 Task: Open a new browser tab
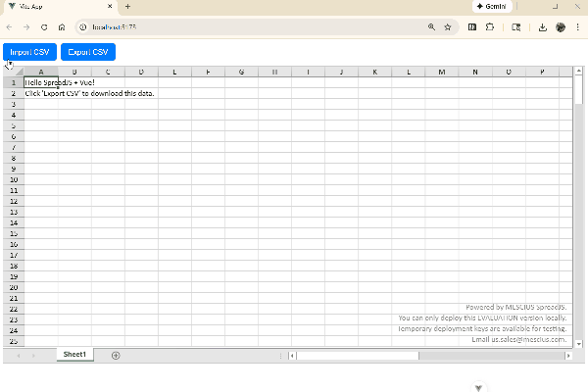click(x=127, y=7)
